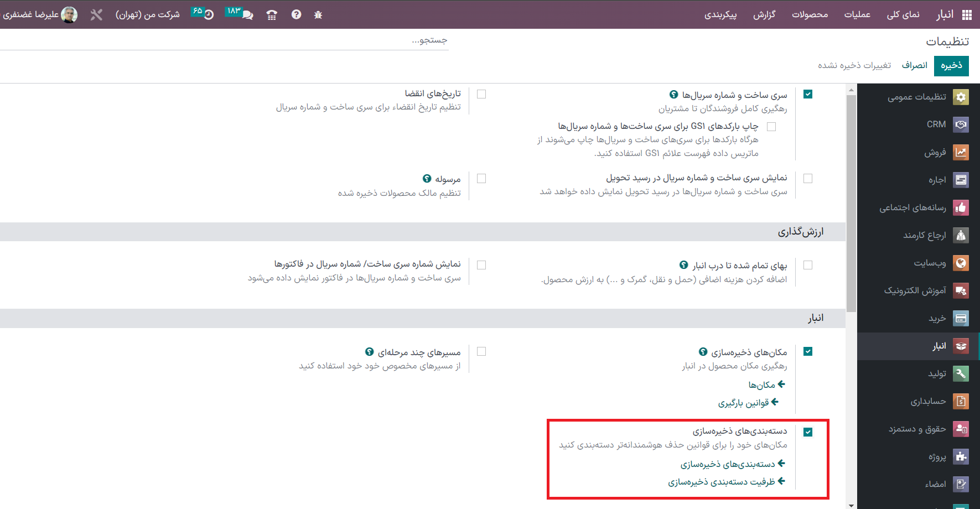Open the گزارش menu
980x509 pixels.
[764, 14]
